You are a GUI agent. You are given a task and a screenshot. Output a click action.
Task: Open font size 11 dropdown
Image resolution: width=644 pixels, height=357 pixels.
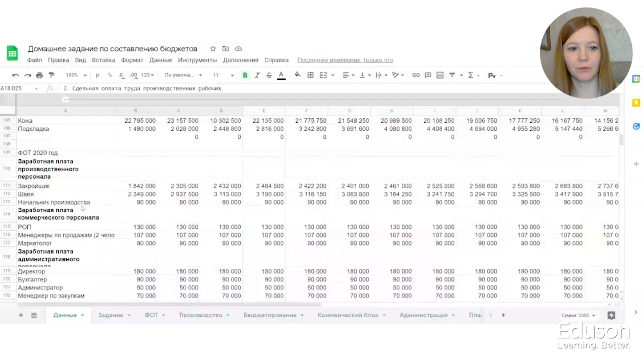point(223,75)
